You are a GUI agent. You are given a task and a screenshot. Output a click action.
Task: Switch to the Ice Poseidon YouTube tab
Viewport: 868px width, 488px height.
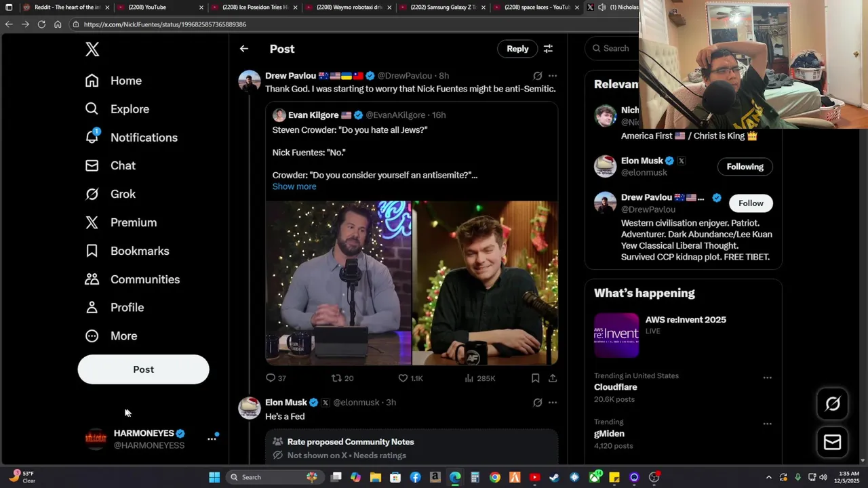tap(253, 7)
